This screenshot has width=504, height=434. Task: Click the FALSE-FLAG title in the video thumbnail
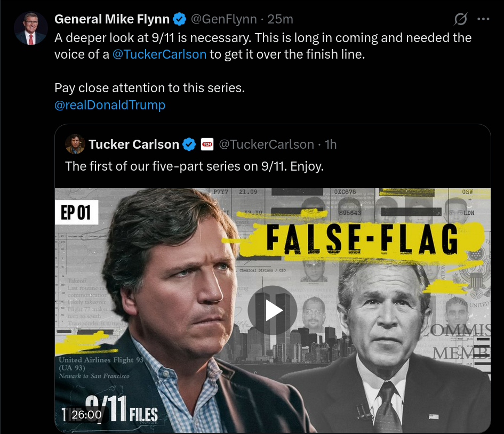tap(362, 239)
